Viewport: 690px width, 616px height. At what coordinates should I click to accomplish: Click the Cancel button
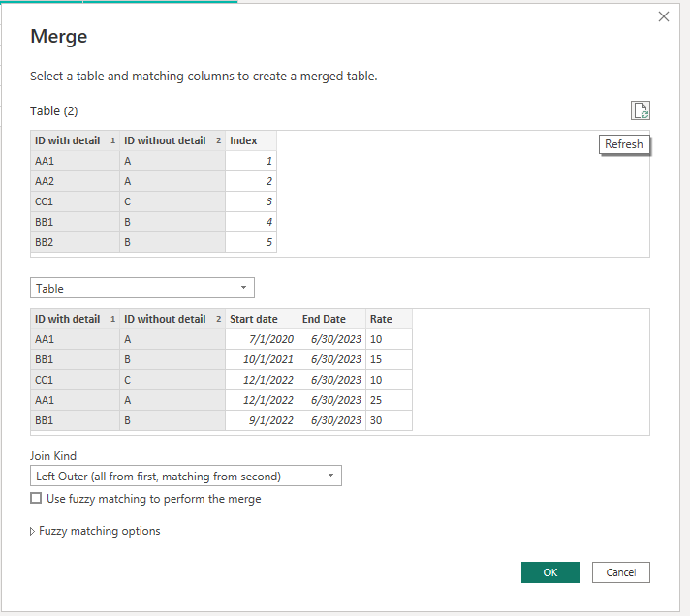click(620, 572)
